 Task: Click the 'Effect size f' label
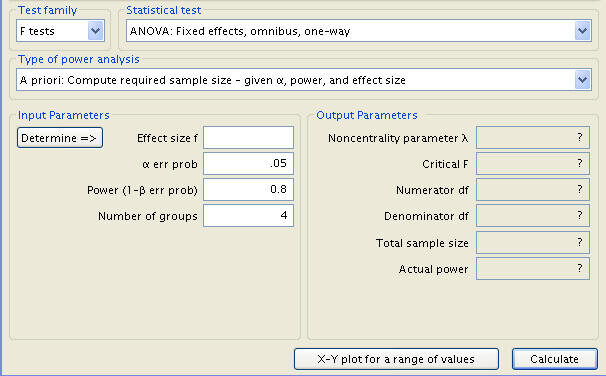(x=167, y=138)
